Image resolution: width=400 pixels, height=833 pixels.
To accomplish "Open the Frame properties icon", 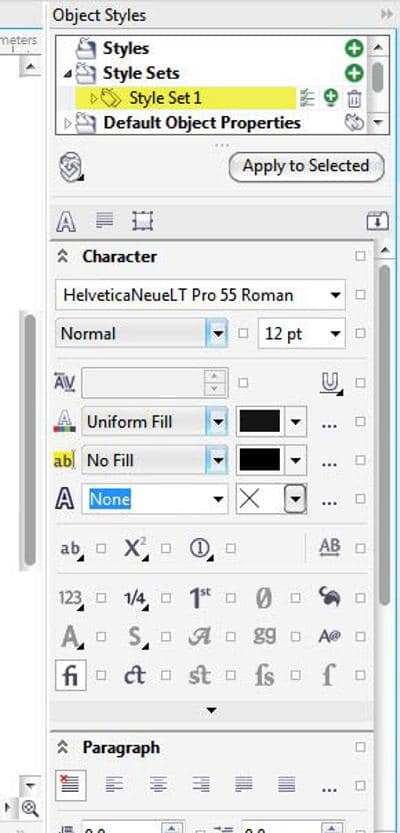I will click(142, 220).
